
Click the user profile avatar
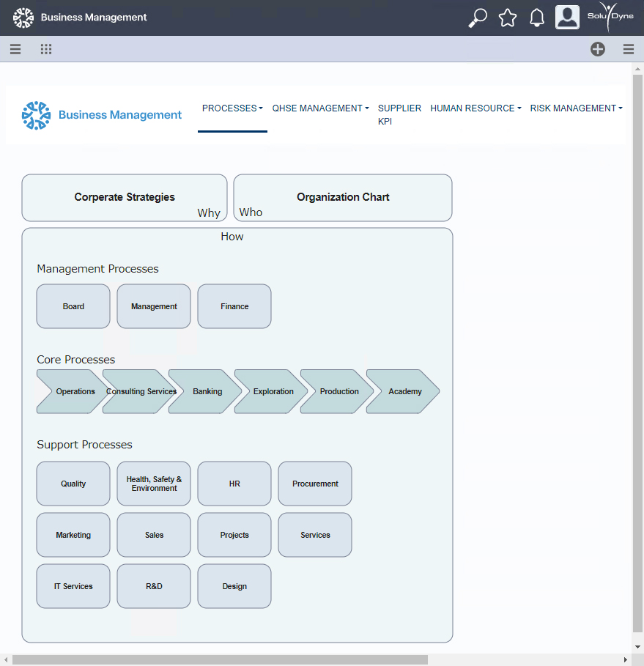coord(566,17)
